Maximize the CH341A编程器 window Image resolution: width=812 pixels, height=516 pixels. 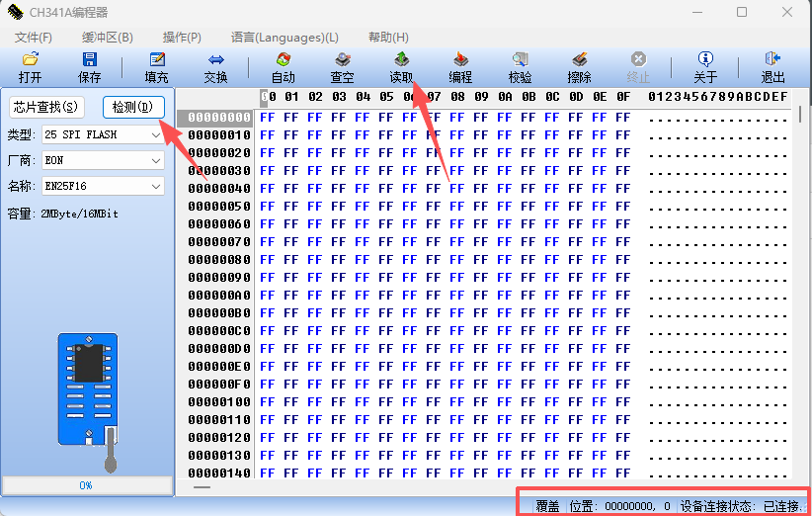coord(742,12)
